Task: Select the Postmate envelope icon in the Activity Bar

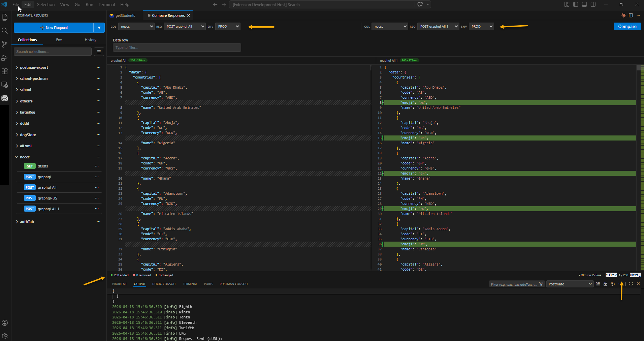Action: pyautogui.click(x=5, y=98)
